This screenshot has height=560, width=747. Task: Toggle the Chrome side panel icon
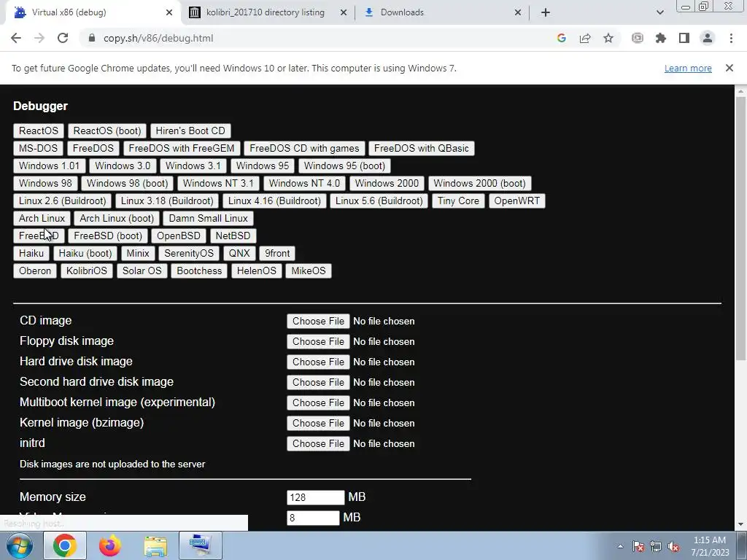(x=684, y=38)
